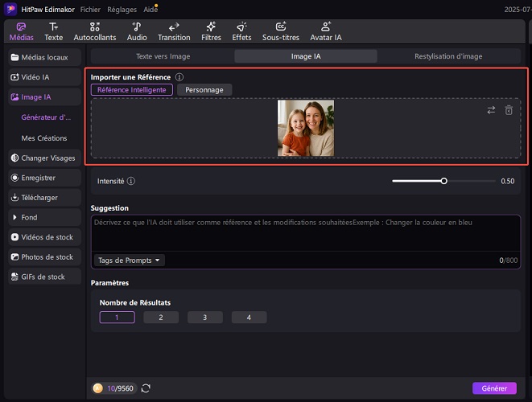The image size is (532, 402).
Task: Choose the Référence Intelligente mode
Action: click(x=132, y=90)
